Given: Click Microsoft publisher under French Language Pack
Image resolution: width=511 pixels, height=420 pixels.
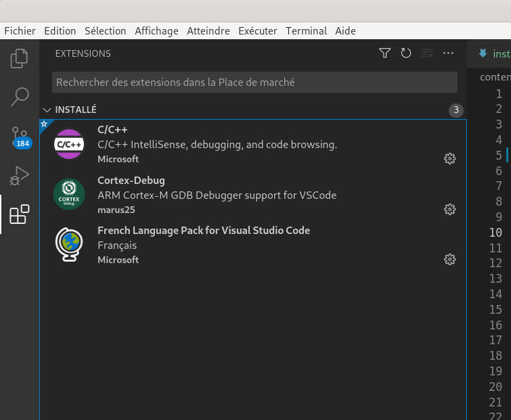Looking at the screenshot, I should coord(118,260).
